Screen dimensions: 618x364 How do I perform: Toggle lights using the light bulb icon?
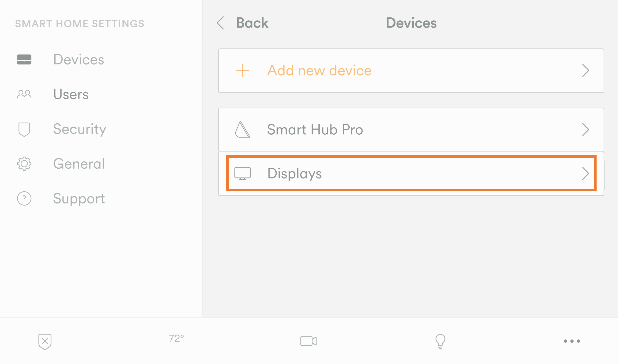pos(440,341)
